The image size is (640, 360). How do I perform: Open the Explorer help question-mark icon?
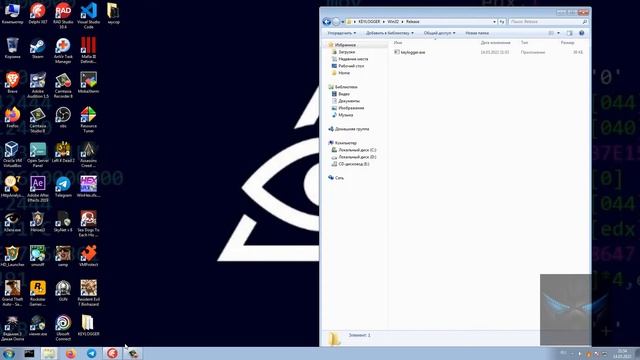click(582, 33)
